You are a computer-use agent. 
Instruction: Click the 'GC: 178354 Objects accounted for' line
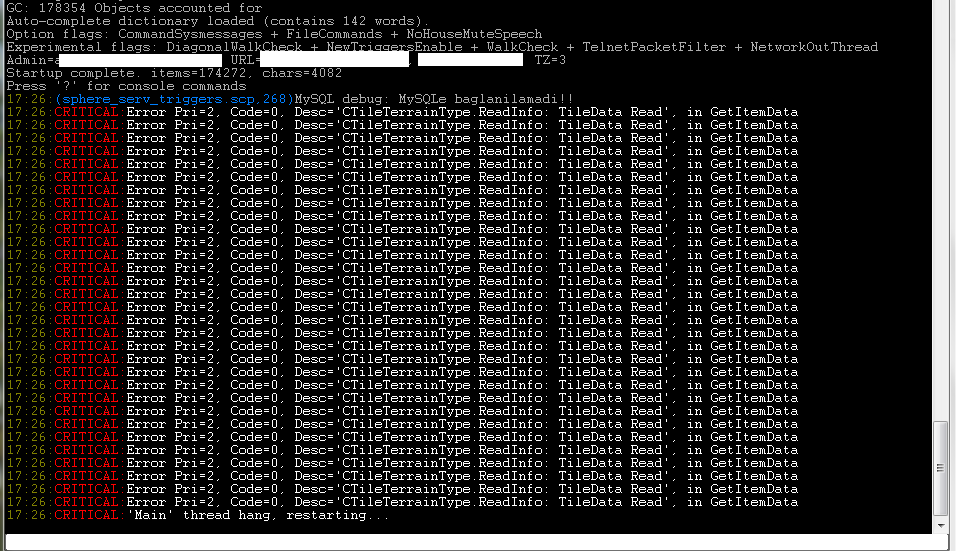(134, 8)
